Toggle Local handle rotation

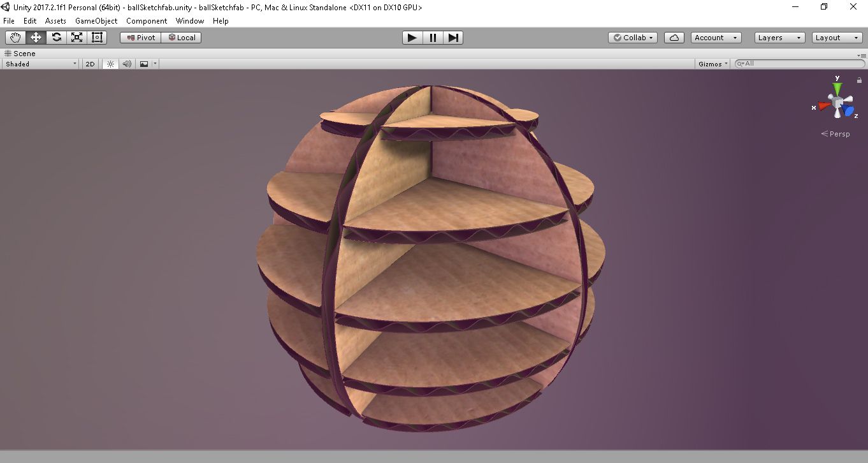(x=182, y=38)
